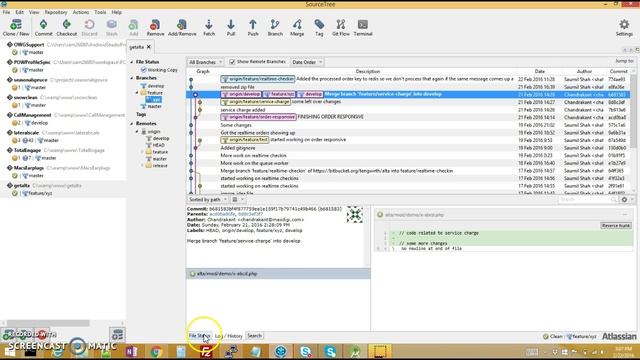Collapse the Remotes section

132,123
